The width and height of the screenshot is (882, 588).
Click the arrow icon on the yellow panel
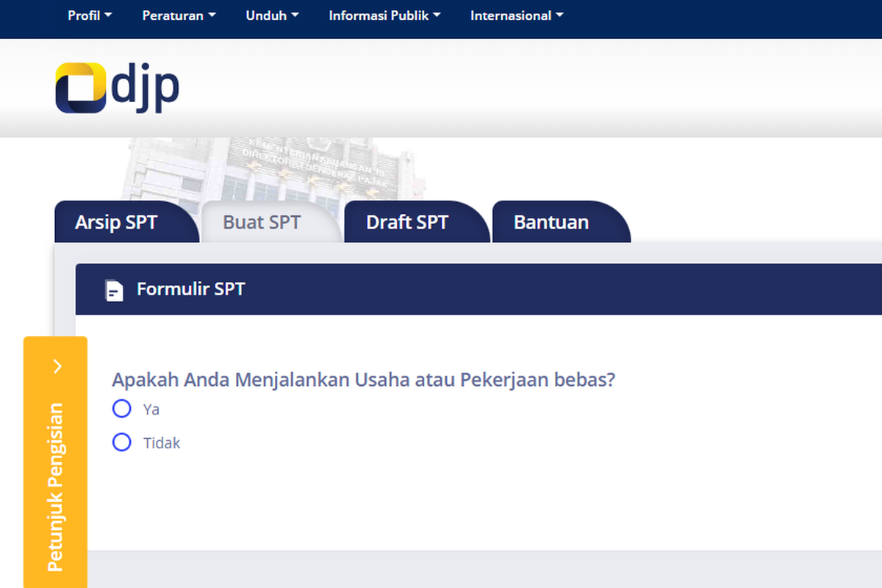click(x=56, y=366)
